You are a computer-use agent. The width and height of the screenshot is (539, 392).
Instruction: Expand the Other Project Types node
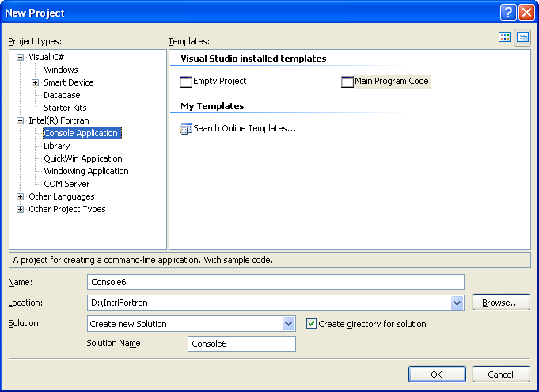pyautogui.click(x=21, y=209)
